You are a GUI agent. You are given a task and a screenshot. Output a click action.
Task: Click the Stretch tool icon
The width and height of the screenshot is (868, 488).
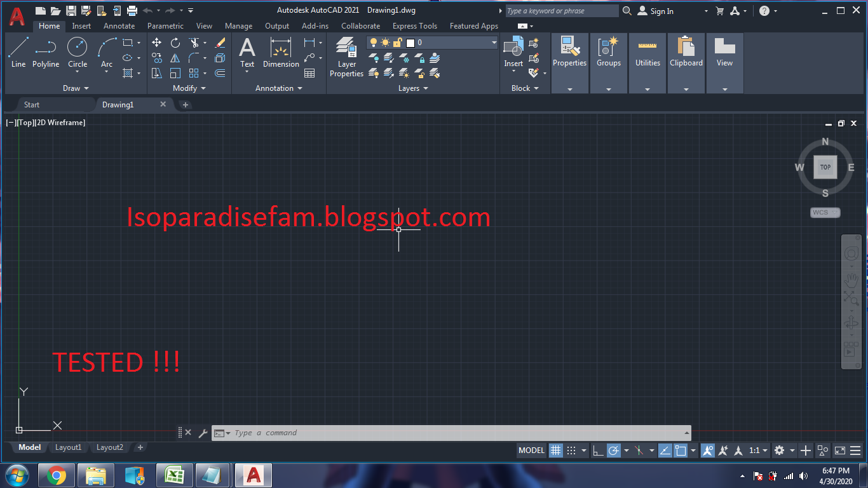(x=157, y=73)
